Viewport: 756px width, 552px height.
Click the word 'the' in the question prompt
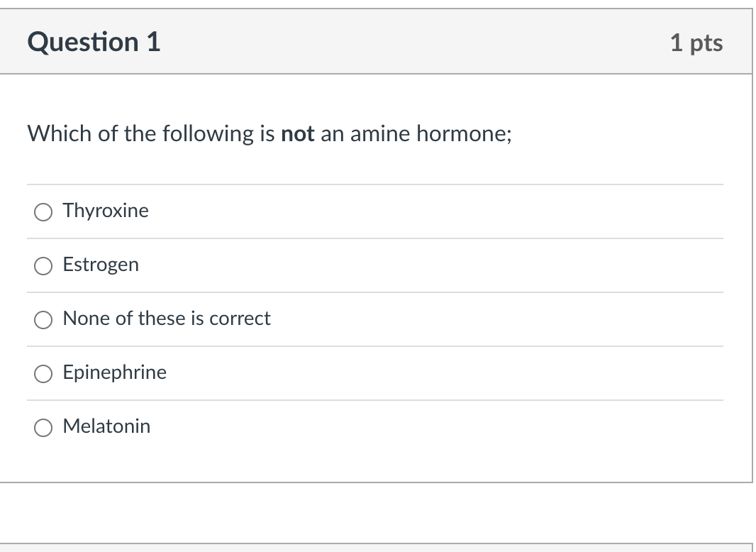pyautogui.click(x=140, y=133)
